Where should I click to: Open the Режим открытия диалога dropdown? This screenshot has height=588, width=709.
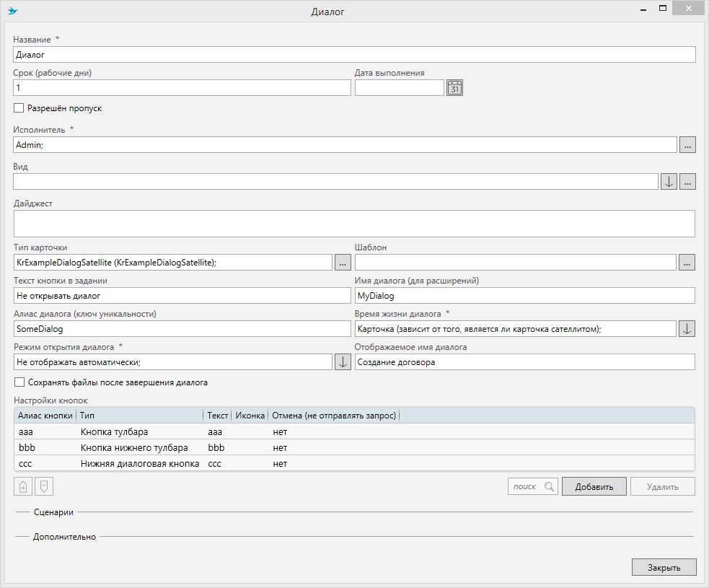343,362
